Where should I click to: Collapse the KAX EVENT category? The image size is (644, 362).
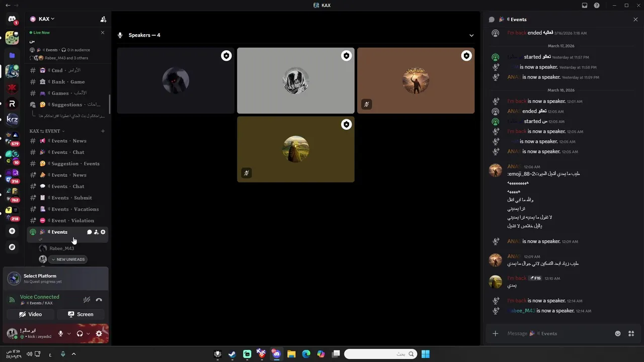point(47,131)
